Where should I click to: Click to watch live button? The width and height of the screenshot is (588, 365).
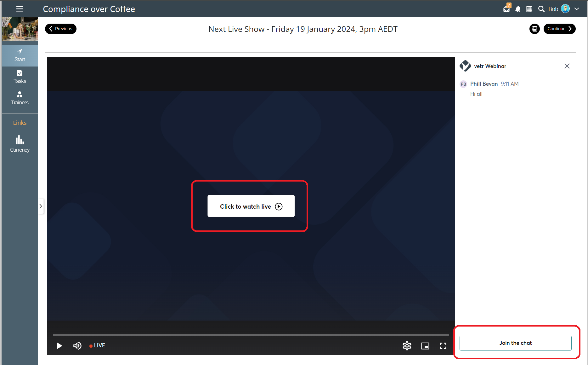[x=251, y=206]
